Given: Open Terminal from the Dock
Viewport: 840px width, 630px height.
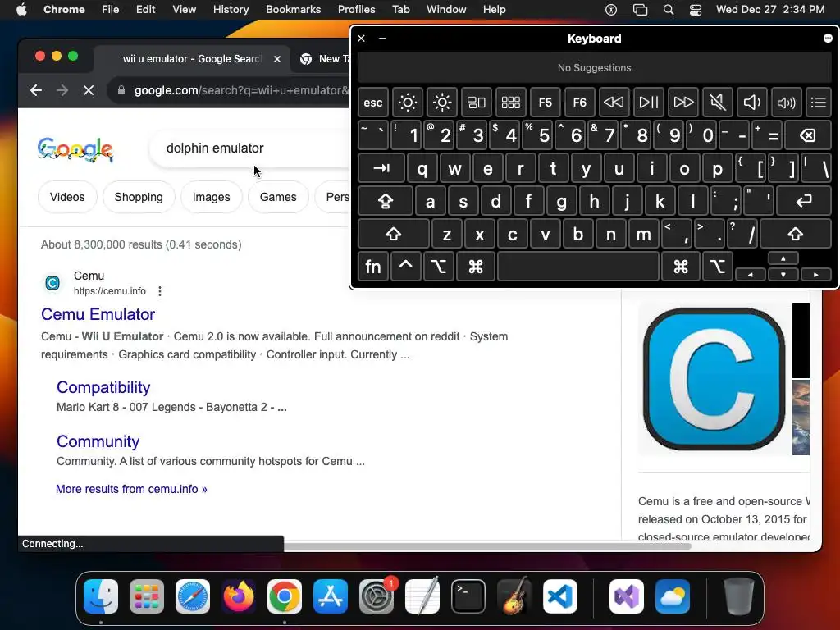Looking at the screenshot, I should (x=468, y=596).
